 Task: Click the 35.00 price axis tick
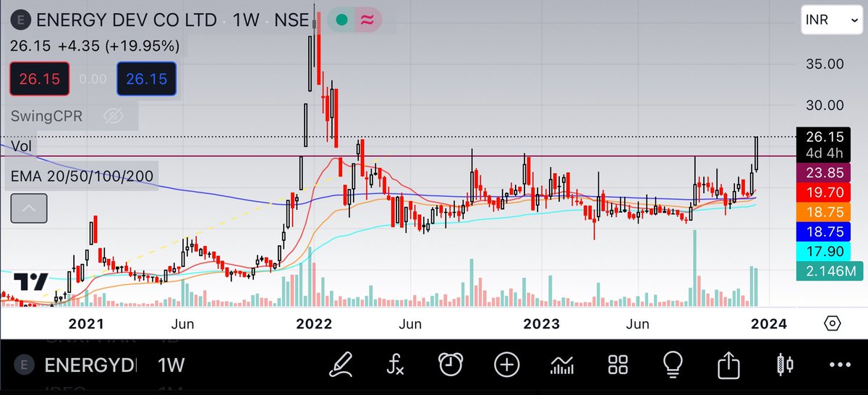coord(825,64)
